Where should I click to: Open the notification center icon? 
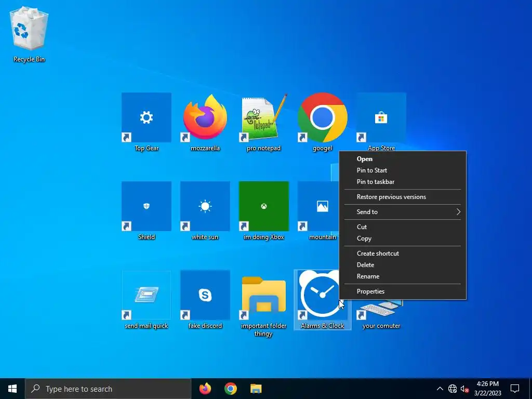[x=515, y=389]
